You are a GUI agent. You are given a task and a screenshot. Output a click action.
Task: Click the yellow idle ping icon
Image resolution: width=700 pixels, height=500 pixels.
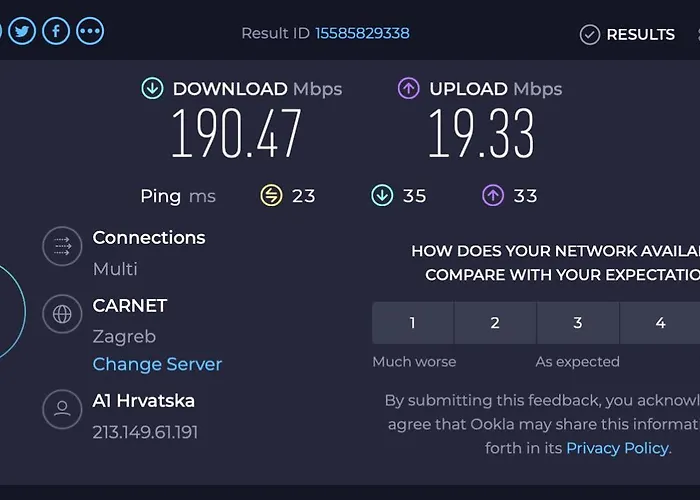[271, 196]
